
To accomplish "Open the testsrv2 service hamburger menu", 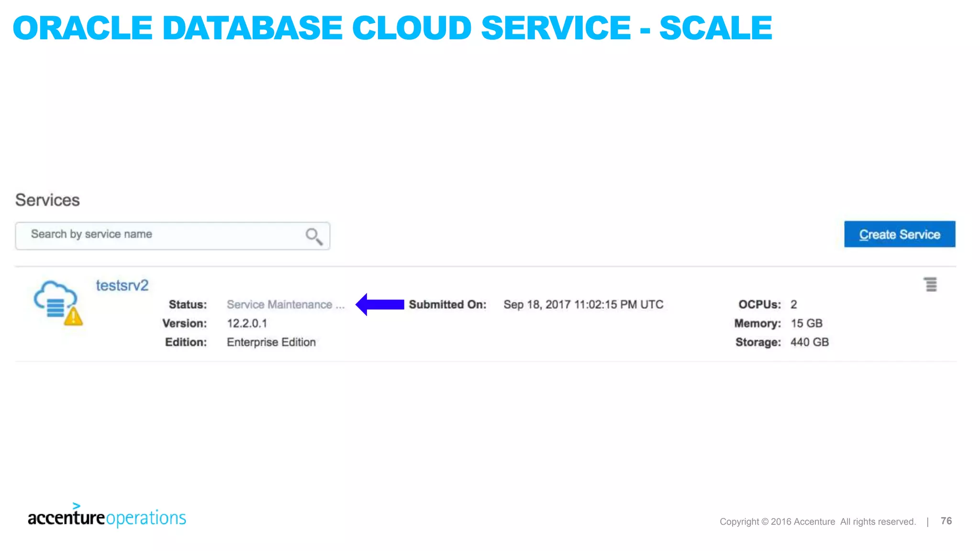I will point(931,285).
